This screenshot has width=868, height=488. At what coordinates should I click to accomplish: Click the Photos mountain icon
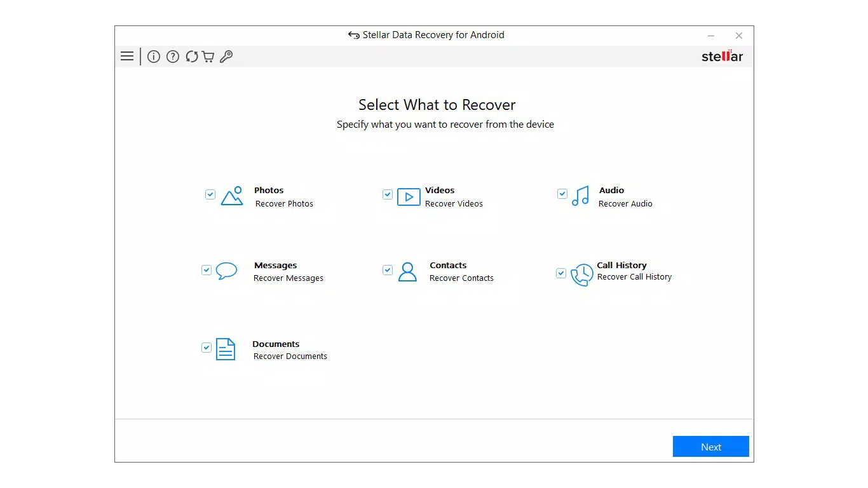pyautogui.click(x=232, y=196)
